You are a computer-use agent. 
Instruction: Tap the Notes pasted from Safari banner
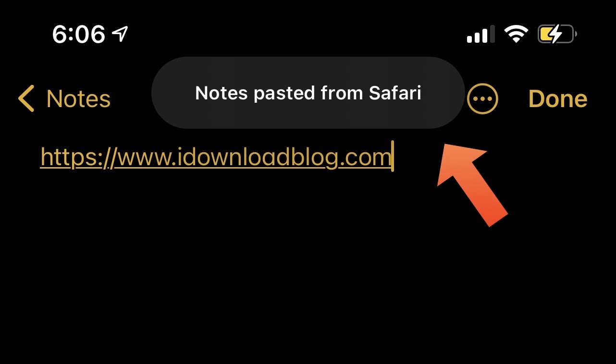click(308, 93)
